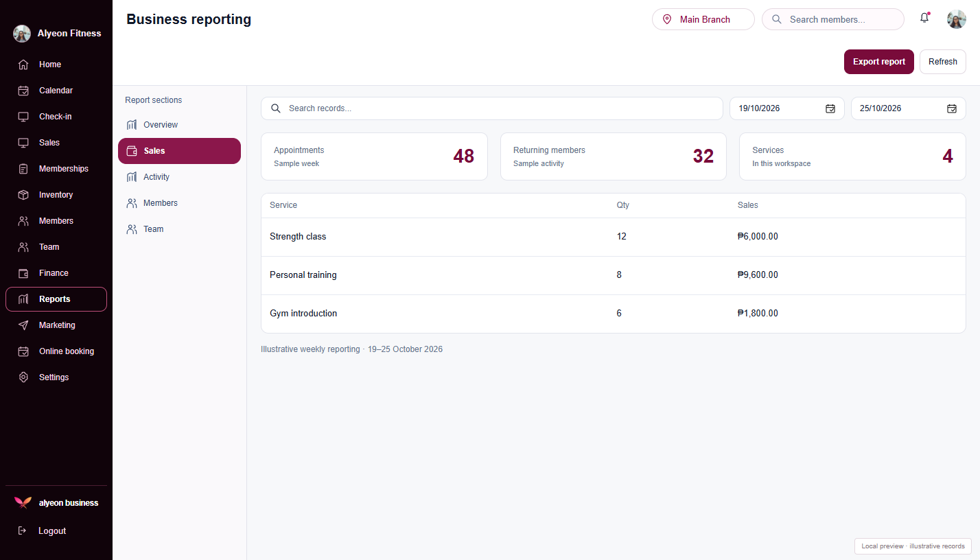
Task: Select the Marketing paper-plane icon
Action: [23, 325]
